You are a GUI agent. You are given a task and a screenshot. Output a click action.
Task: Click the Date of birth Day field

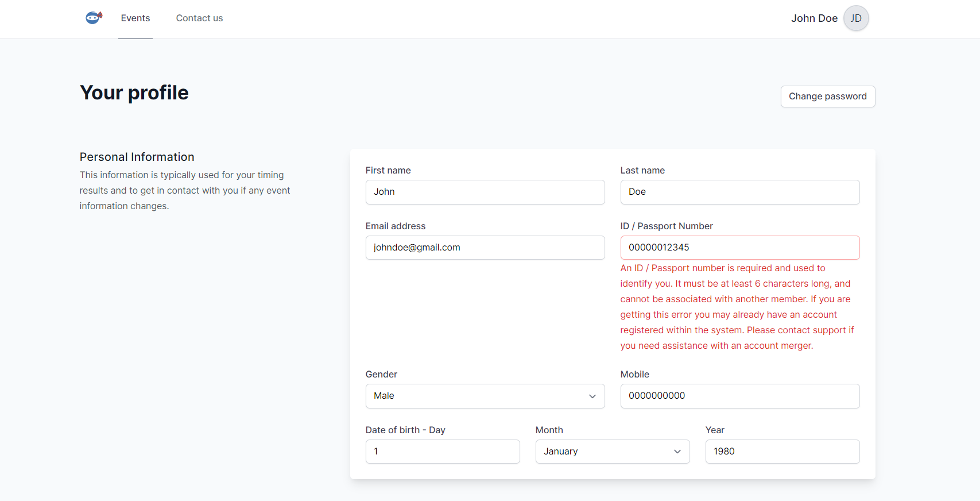point(442,452)
